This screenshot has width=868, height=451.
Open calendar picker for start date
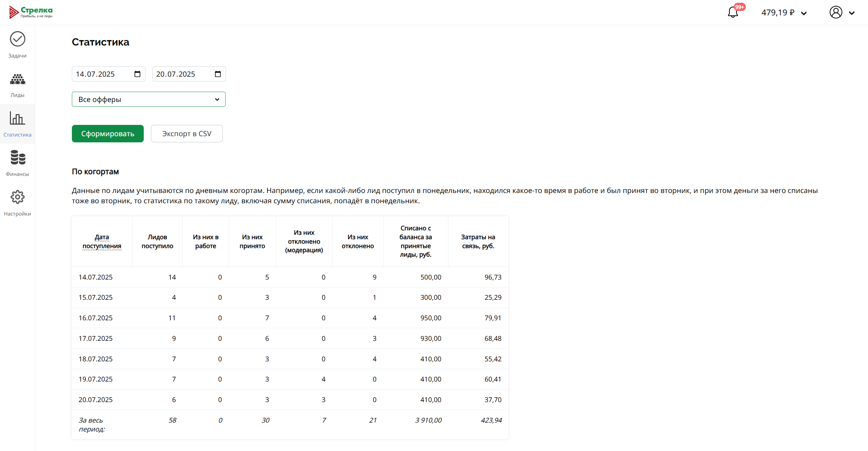137,74
